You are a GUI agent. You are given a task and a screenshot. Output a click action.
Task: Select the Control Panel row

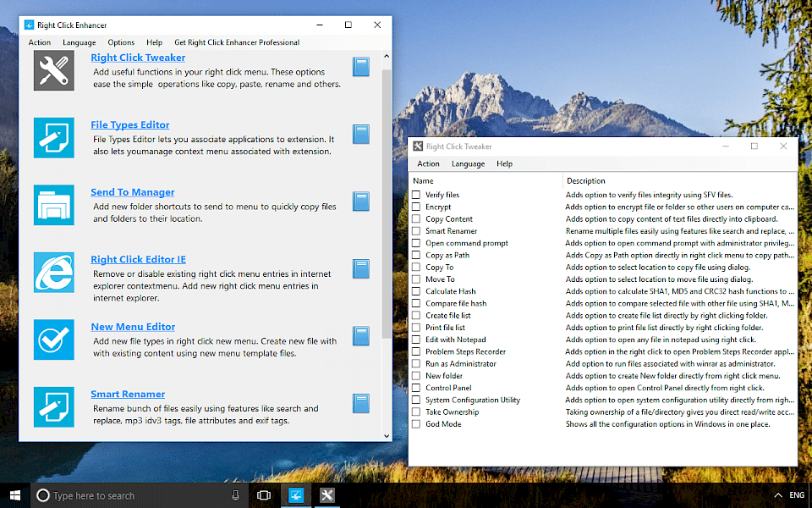pyautogui.click(x=603, y=388)
